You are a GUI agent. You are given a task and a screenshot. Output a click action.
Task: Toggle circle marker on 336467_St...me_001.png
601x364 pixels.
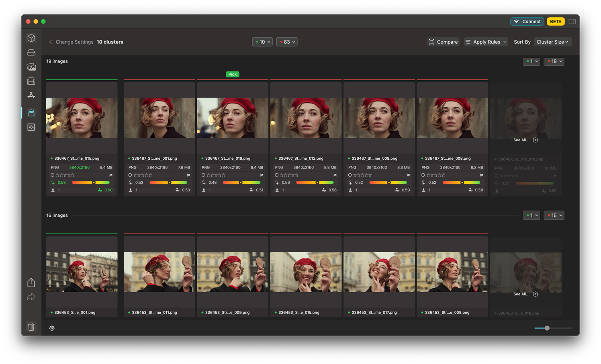pos(130,175)
